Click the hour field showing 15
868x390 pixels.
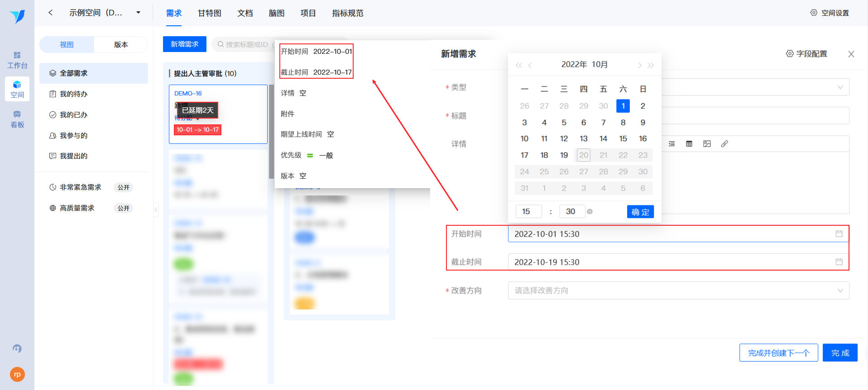[x=528, y=212]
